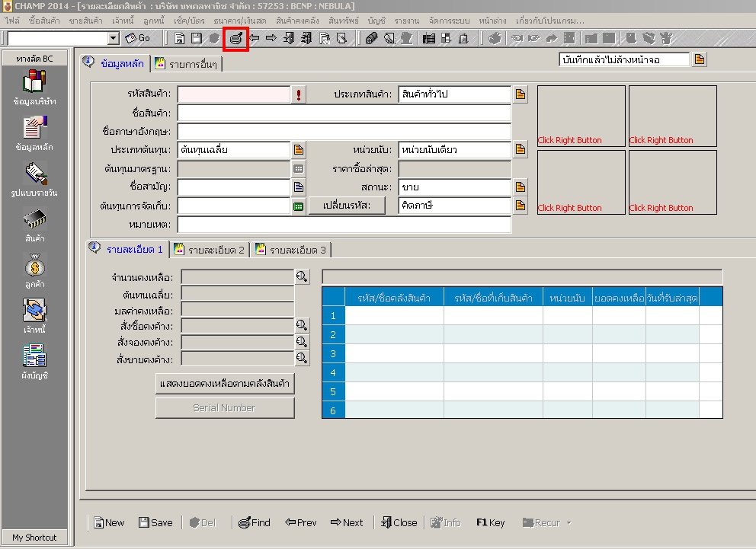
Task: Switch to the รายละเอียด 2 tab
Action: pos(210,250)
